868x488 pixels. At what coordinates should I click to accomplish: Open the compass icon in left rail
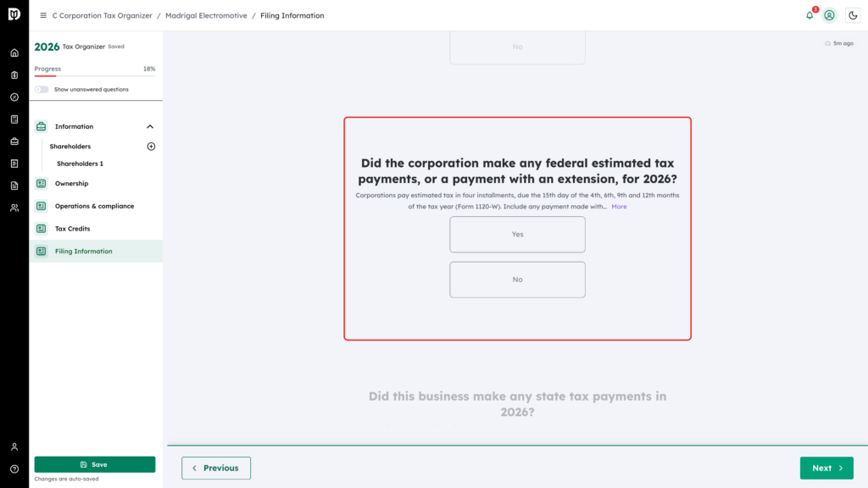coord(14,97)
